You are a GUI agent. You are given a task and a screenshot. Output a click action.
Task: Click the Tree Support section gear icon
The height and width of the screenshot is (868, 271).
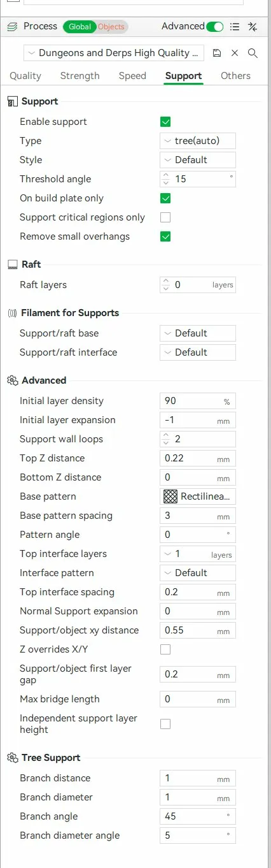click(x=12, y=758)
